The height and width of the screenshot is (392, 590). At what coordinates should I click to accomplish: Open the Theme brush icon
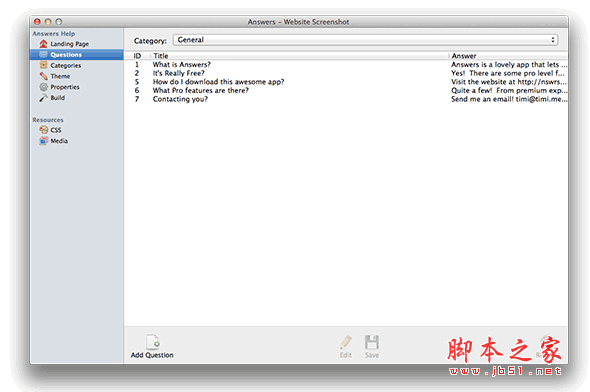tap(44, 76)
